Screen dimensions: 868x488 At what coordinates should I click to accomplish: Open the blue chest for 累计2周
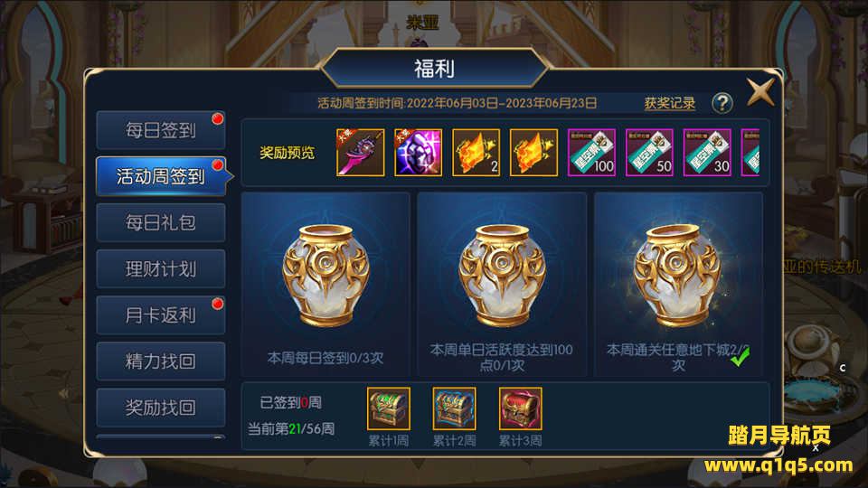pyautogui.click(x=454, y=408)
